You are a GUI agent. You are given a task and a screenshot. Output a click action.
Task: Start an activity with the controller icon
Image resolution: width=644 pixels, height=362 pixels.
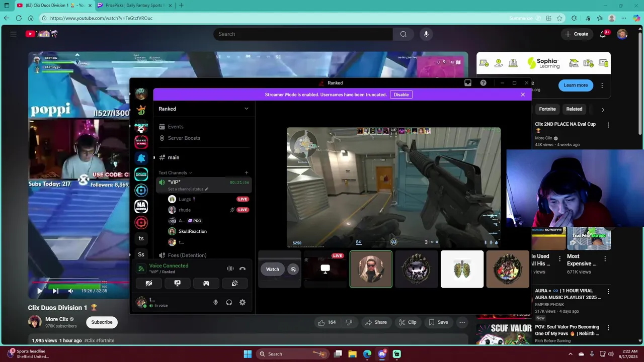(206, 283)
